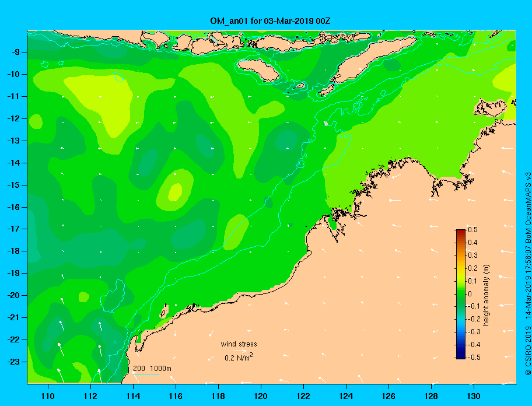Image resolution: width=532 pixels, height=406 pixels.
Task: Click the 120 longitude axis label
Action: click(x=261, y=396)
